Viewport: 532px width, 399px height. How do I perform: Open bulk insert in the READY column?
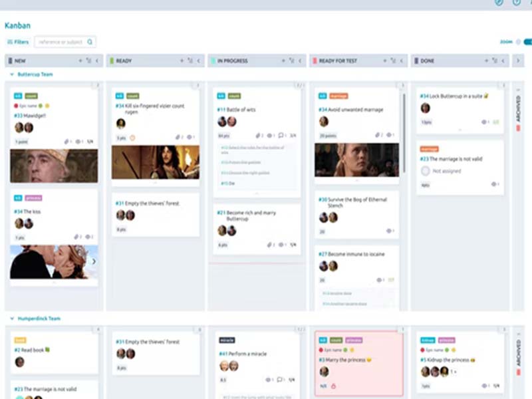[x=190, y=61]
